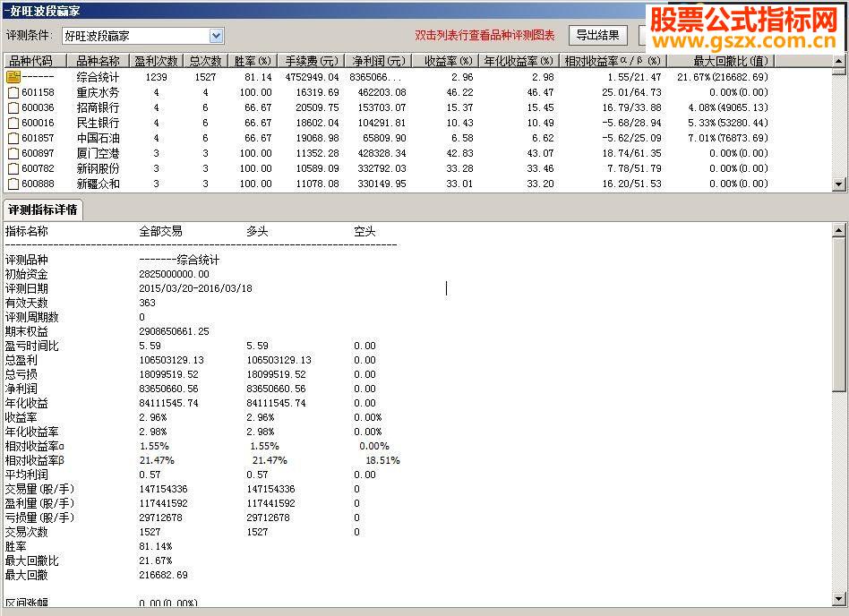The height and width of the screenshot is (616, 849).
Task: Select the 招商银行 row name
Action: (98, 107)
